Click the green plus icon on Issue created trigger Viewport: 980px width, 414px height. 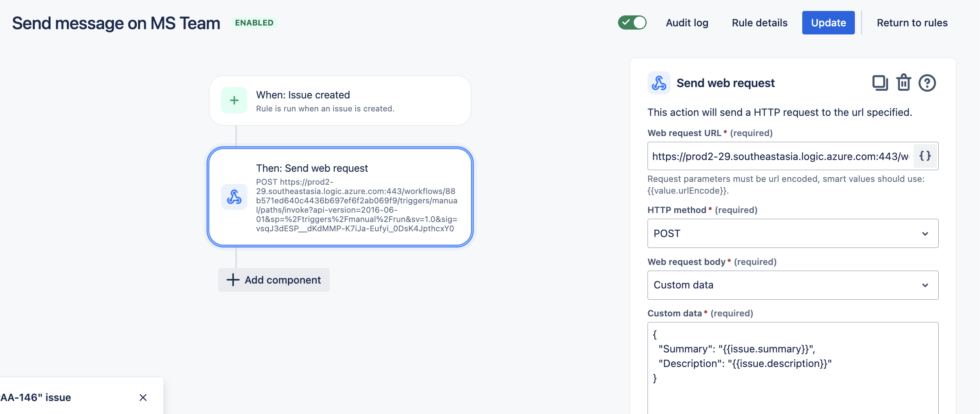coord(234,100)
